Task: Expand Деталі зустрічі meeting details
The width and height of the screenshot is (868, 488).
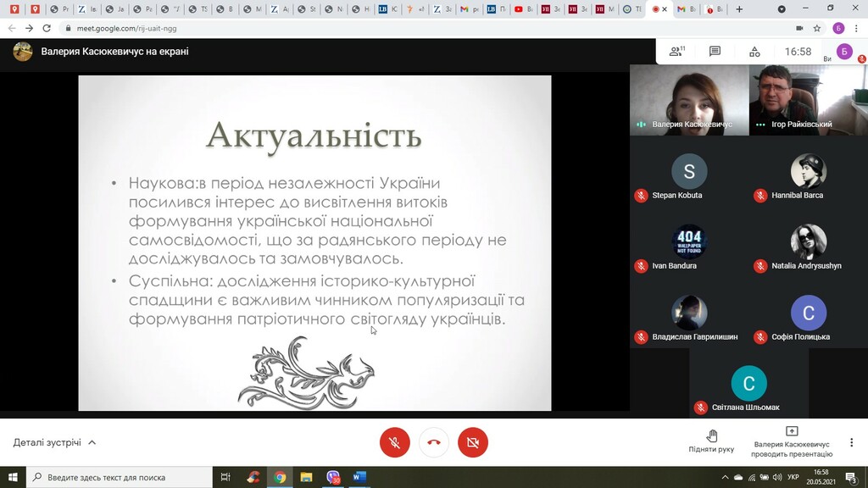Action: coord(54,442)
